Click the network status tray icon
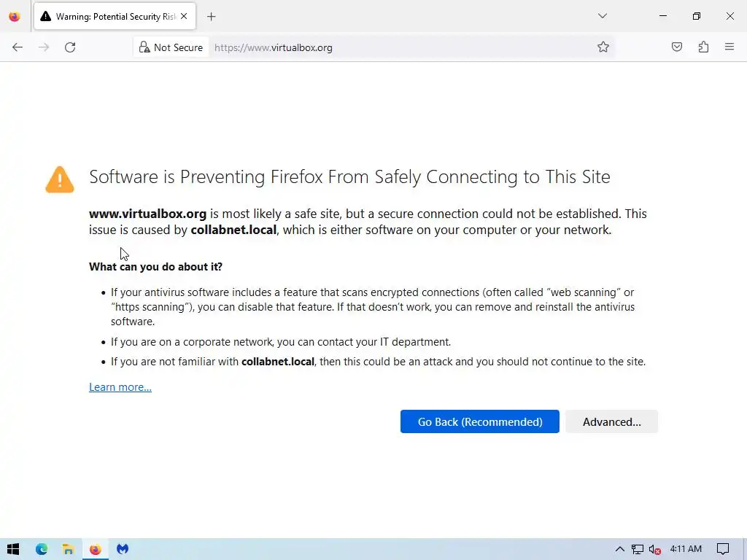This screenshot has width=747, height=560. coord(638,549)
